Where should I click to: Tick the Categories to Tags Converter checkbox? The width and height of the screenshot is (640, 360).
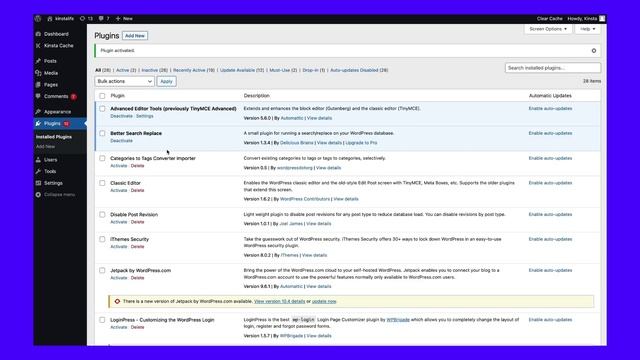point(102,158)
